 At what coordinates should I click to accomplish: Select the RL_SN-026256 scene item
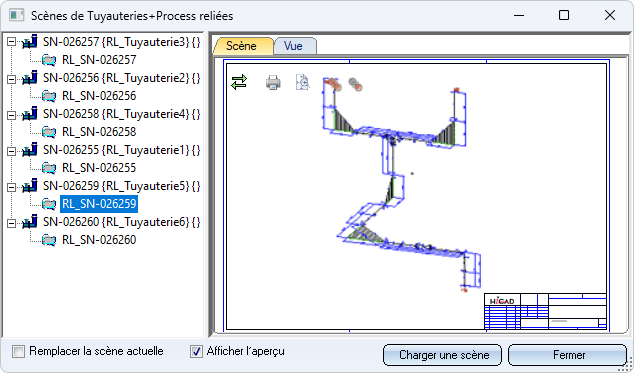[x=99, y=96]
